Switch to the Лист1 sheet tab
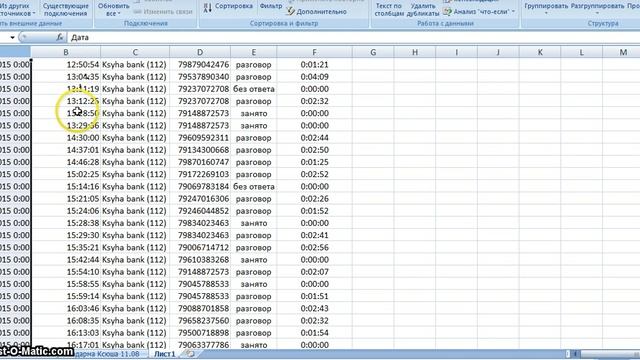Image resolution: width=640 pixels, height=360 pixels. (164, 354)
